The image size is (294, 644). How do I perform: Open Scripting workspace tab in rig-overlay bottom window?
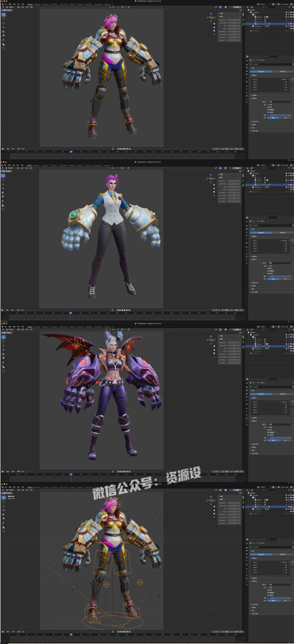[x=107, y=488]
